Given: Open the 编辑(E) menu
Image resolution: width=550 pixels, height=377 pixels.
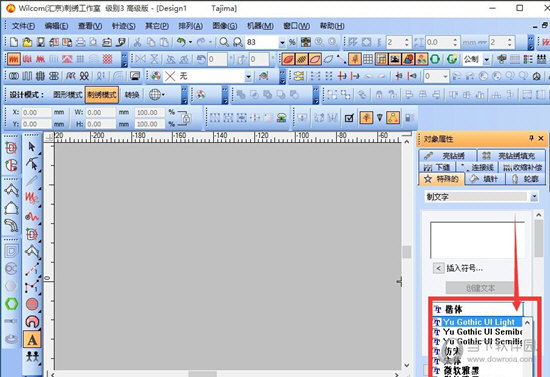Looking at the screenshot, I should tap(56, 26).
